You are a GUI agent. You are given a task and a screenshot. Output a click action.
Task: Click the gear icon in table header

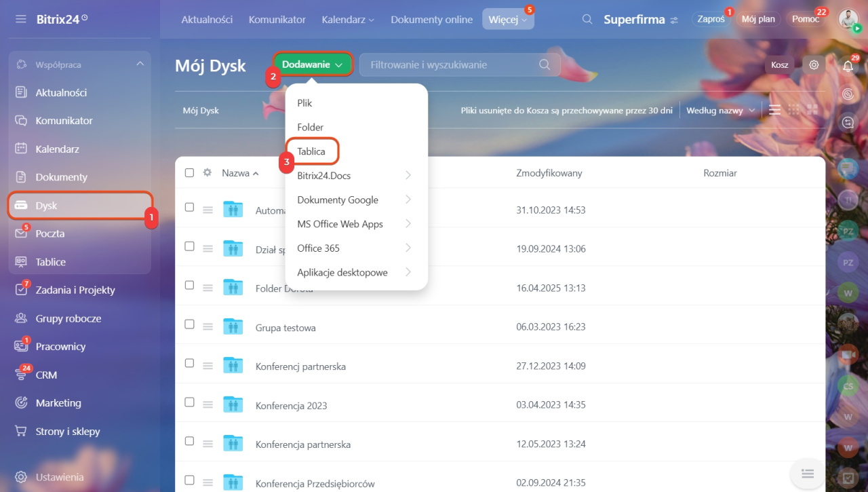pos(208,172)
